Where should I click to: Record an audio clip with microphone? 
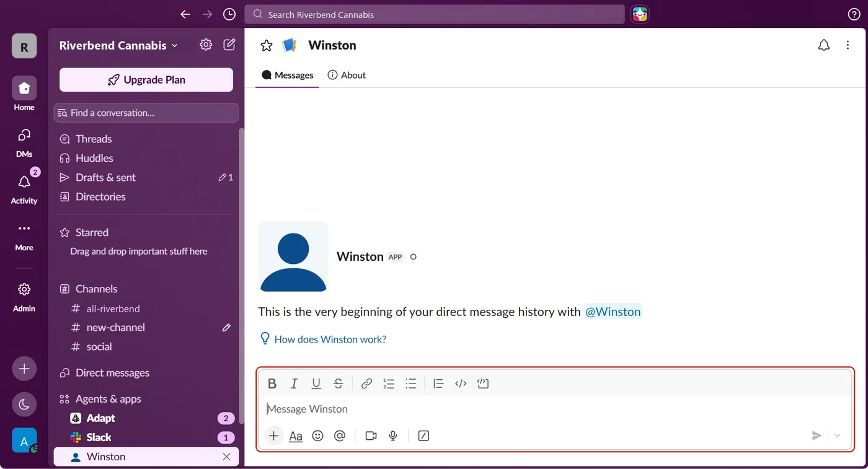point(393,436)
